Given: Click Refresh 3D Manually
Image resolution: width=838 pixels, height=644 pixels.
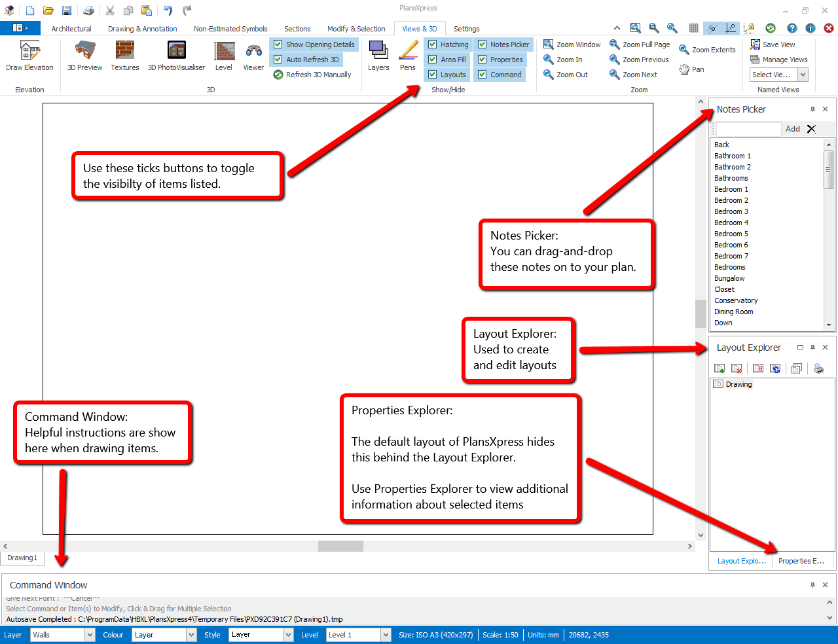Looking at the screenshot, I should (312, 75).
